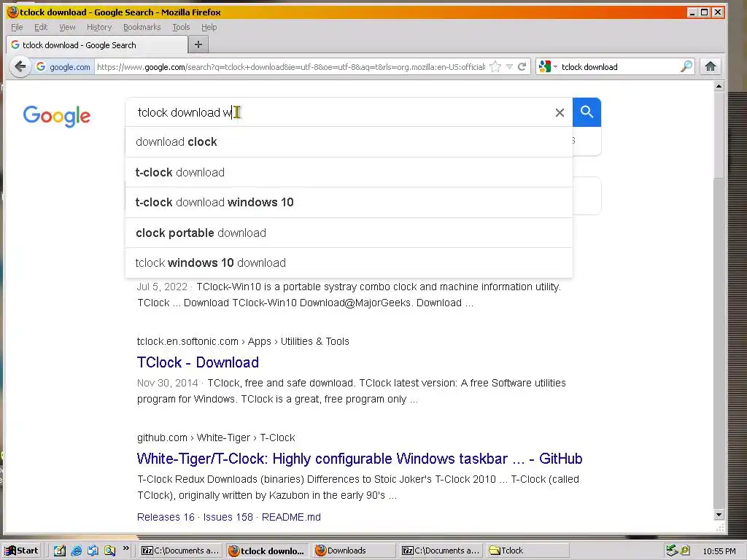This screenshot has height=560, width=747.
Task: Switch to the Downloads taskbar window
Action: click(x=354, y=551)
